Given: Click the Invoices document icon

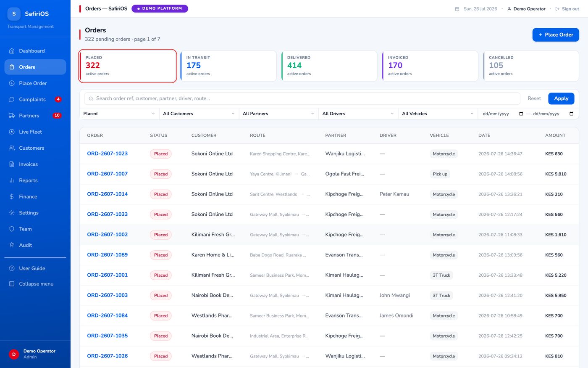Looking at the screenshot, I should [12, 164].
